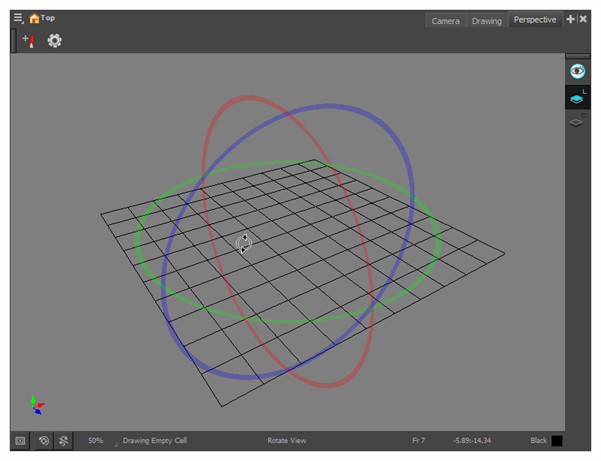Screen dimensions: 601x461
Task: Click the frame view icon in status bar
Action: tap(21, 440)
